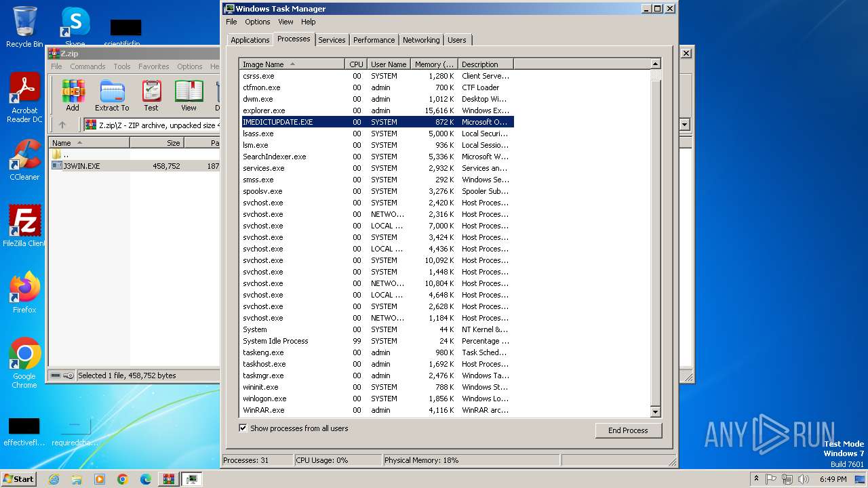Select the IMEDICTUPDATE.EXE process row
The height and width of the screenshot is (488, 868).
(377, 122)
